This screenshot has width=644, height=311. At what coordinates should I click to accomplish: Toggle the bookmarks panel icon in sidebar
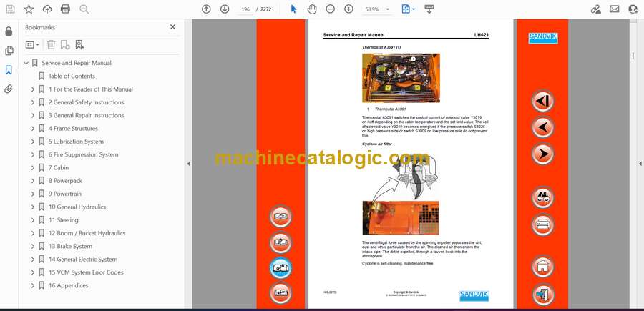(x=9, y=70)
